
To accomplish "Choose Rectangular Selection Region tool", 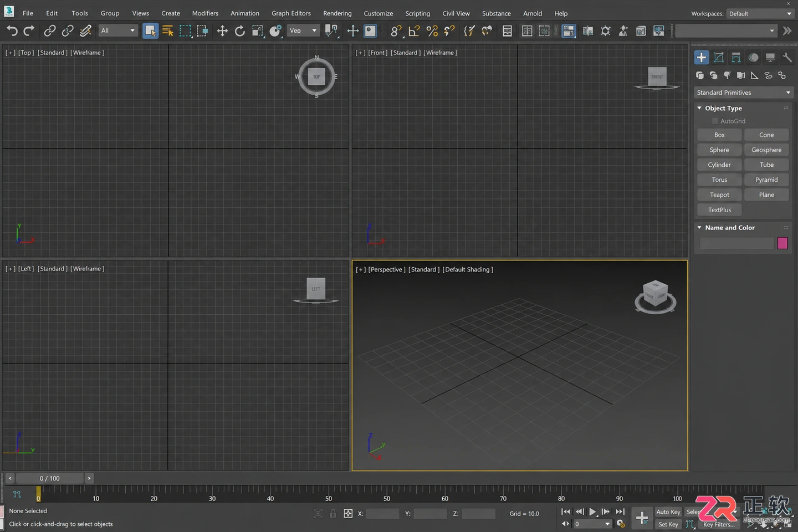I will click(185, 31).
